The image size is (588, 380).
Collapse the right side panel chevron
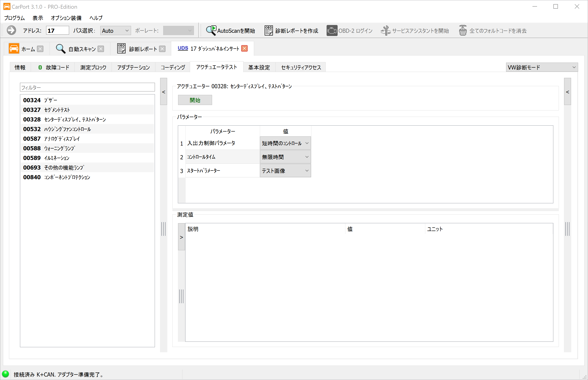(568, 92)
